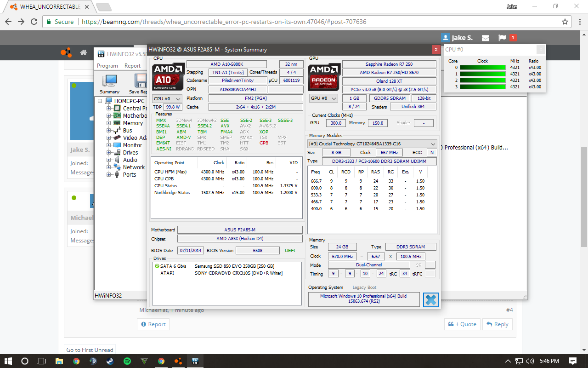The height and width of the screenshot is (368, 588).
Task: Expand the Drives tree node
Action: pos(109,152)
